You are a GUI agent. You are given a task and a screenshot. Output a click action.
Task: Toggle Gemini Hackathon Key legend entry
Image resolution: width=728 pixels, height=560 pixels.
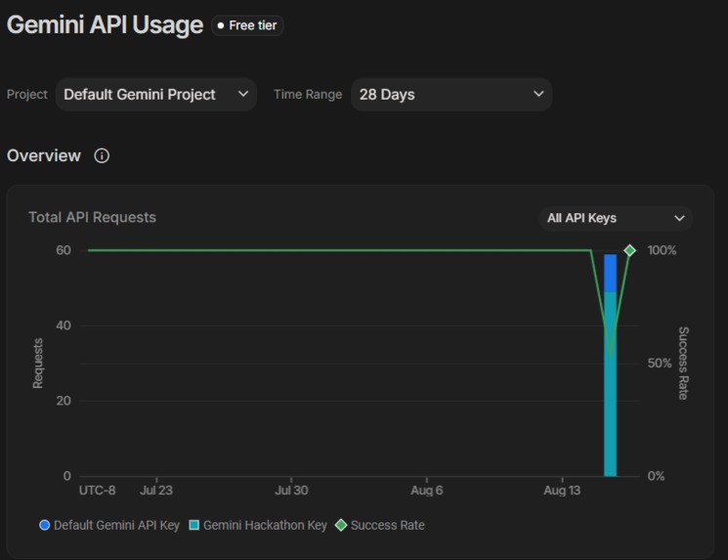(x=258, y=525)
